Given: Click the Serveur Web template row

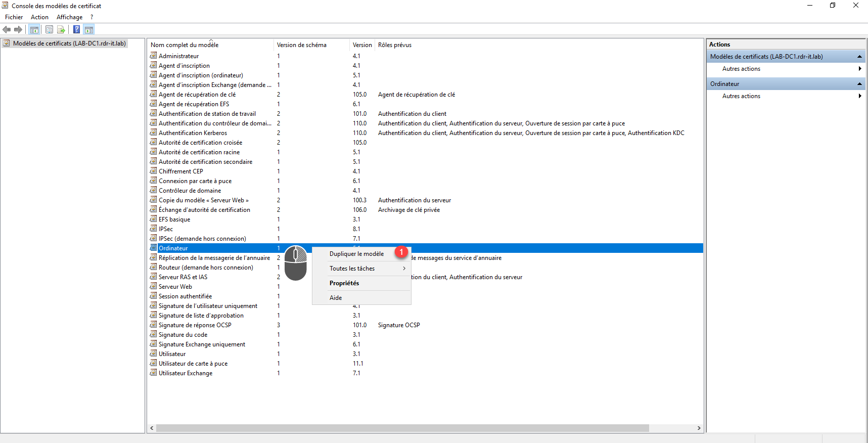Looking at the screenshot, I should click(x=175, y=287).
